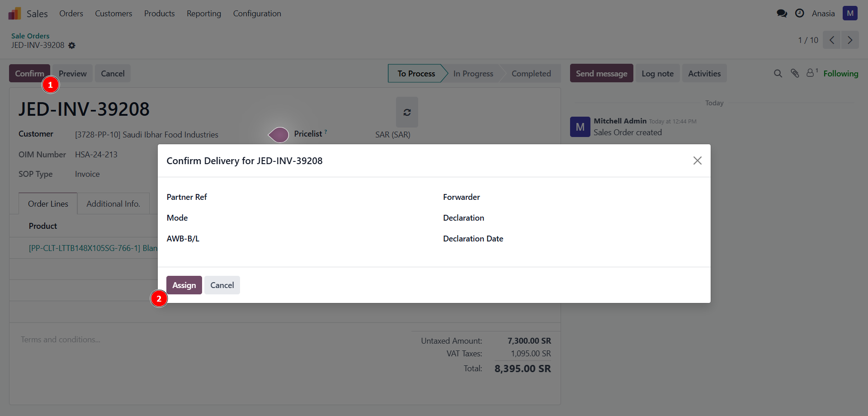This screenshot has width=868, height=416.
Task: Click the Assign button in dialog
Action: (x=184, y=285)
